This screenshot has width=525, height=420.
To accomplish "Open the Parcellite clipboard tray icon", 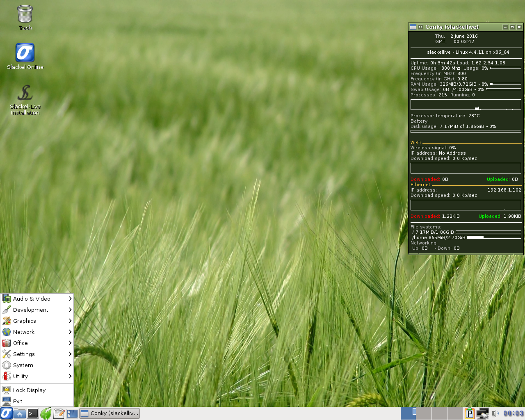I will tap(469, 413).
